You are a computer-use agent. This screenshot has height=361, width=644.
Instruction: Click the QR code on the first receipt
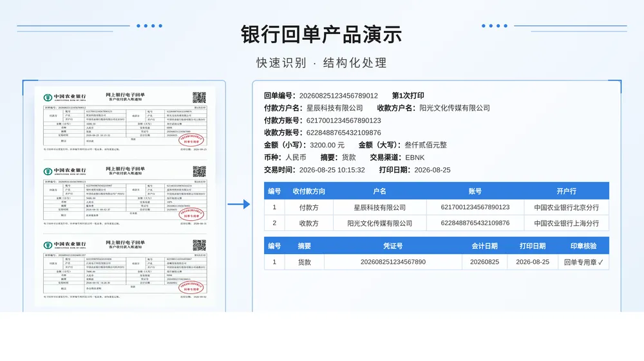(199, 98)
